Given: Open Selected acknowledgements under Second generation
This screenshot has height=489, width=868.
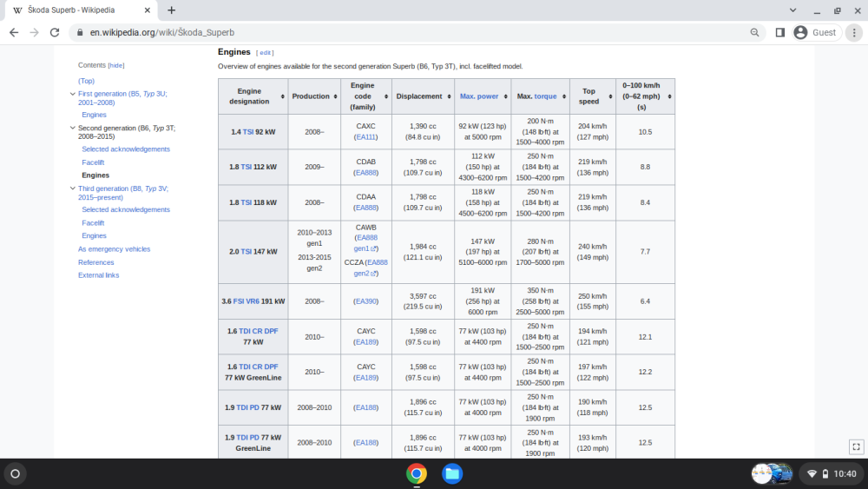Looking at the screenshot, I should [126, 149].
